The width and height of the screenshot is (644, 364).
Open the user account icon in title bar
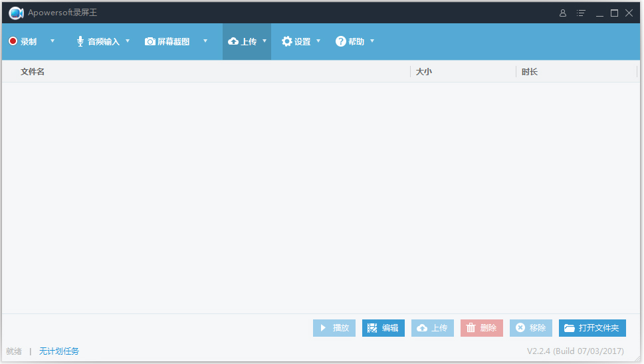tap(563, 13)
